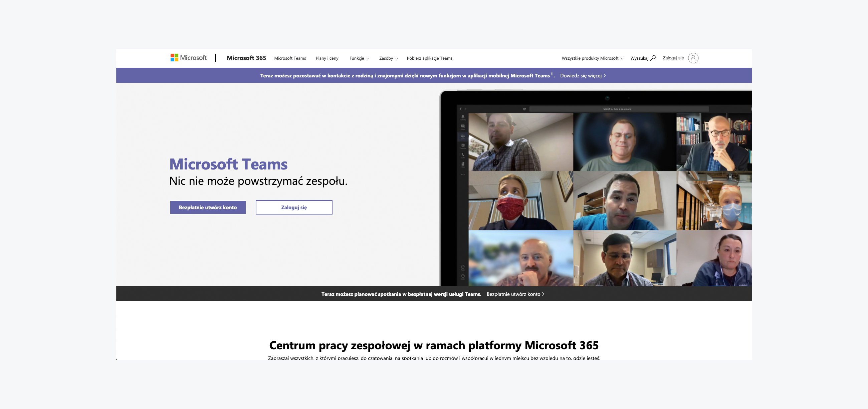Open the Apps icon in Teams sidebar

[x=463, y=268]
